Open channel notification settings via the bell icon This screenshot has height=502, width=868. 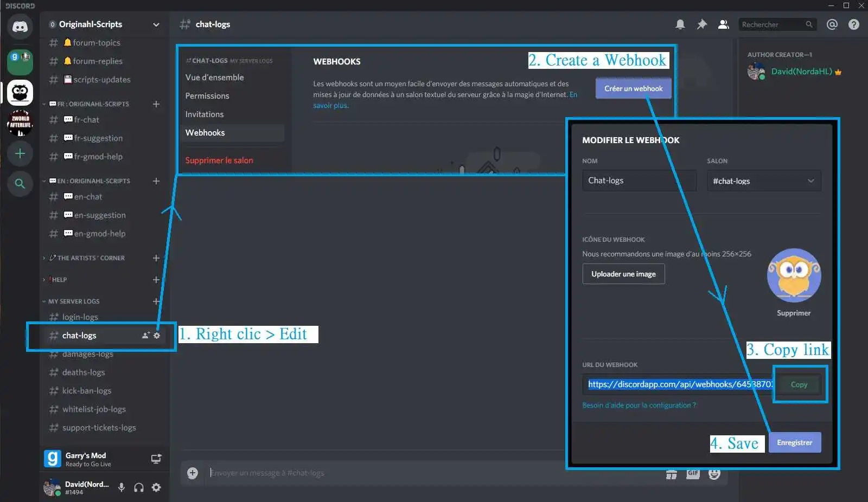click(x=681, y=24)
